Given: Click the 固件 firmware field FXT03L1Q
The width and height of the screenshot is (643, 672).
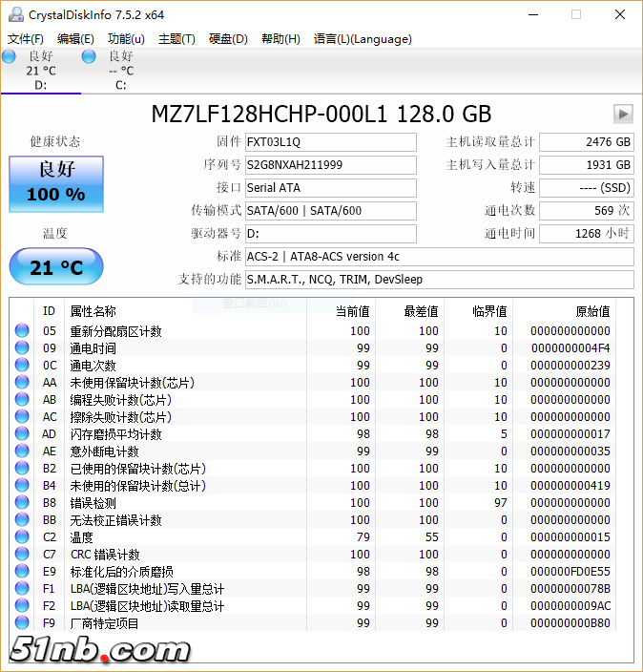Looking at the screenshot, I should point(330,142).
